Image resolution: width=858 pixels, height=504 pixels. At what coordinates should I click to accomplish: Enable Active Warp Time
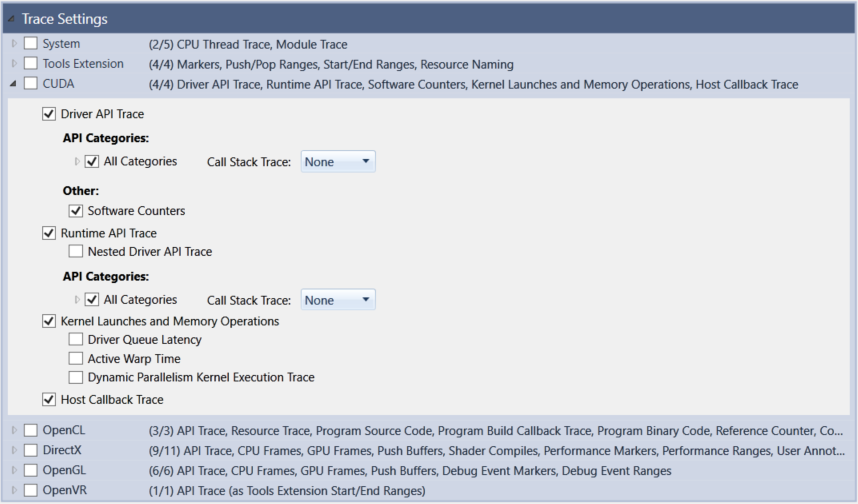pyautogui.click(x=76, y=359)
